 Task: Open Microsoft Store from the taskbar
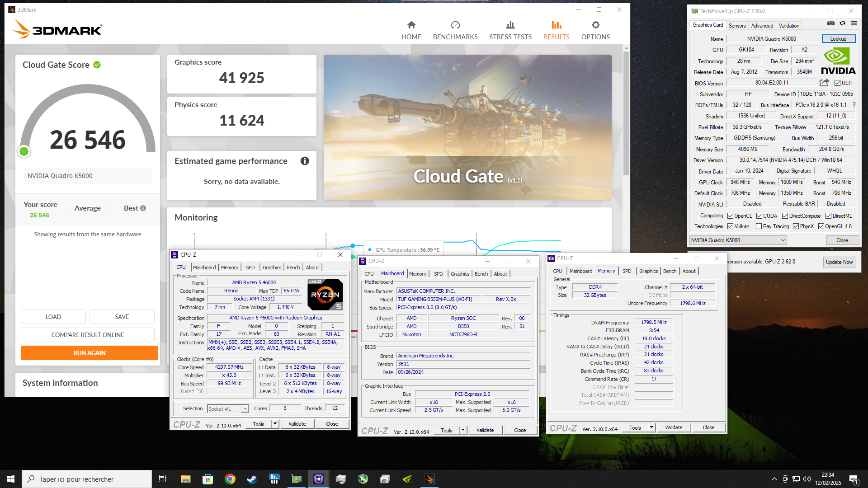[208, 479]
